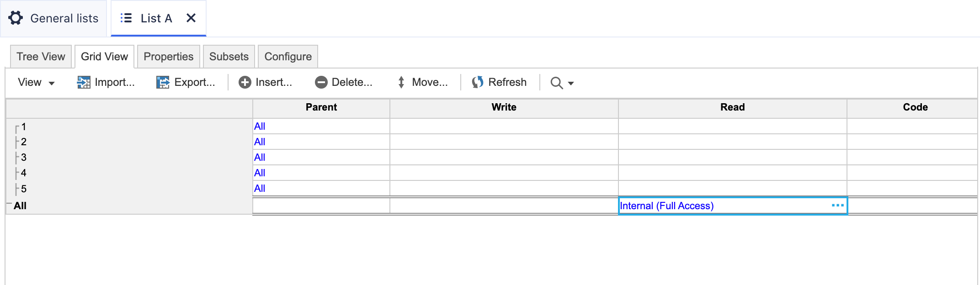This screenshot has height=285, width=980.
Task: Switch to the Tree View tab
Action: click(x=40, y=56)
